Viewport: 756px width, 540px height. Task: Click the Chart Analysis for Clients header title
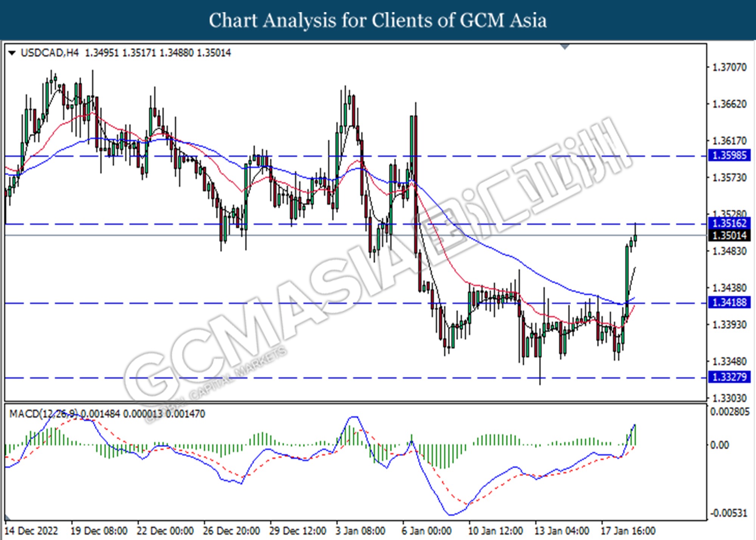[x=378, y=20]
